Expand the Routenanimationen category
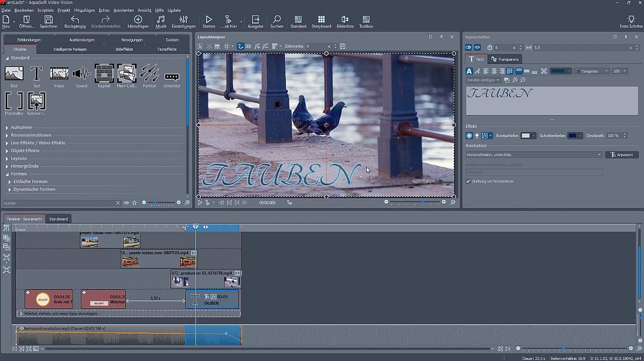Viewport: 644px width, 361px height. click(x=31, y=135)
